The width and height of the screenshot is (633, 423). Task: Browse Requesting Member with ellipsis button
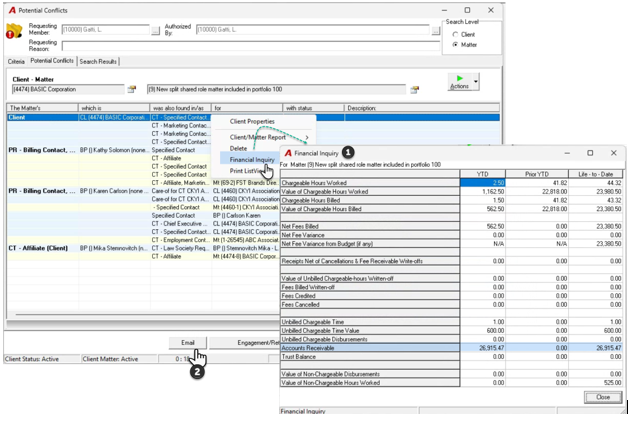tap(155, 30)
